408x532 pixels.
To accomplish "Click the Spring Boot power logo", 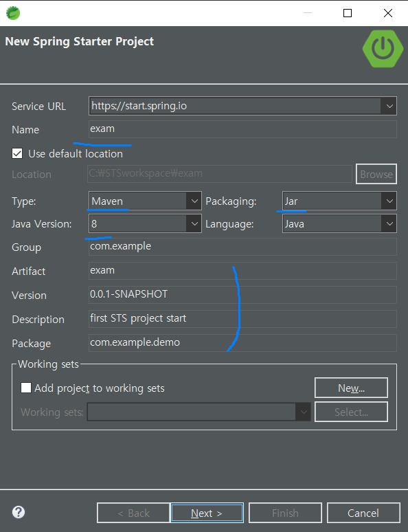I will point(383,49).
